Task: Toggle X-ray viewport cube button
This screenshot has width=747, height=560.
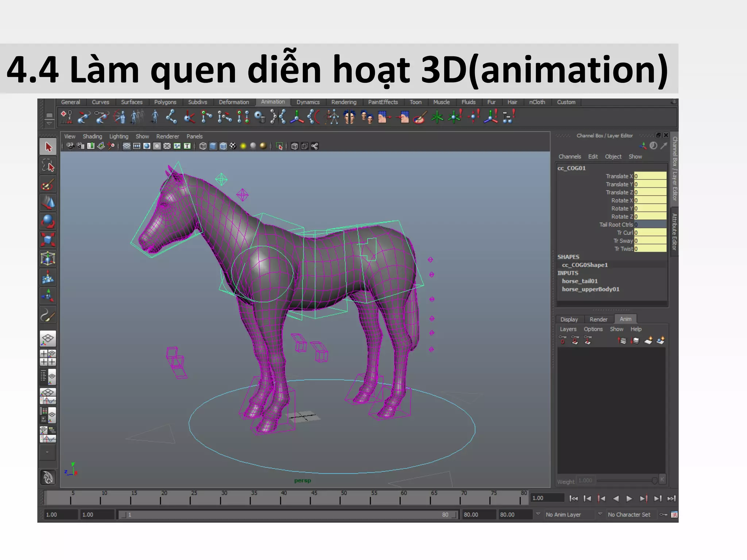Action: pyautogui.click(x=294, y=146)
